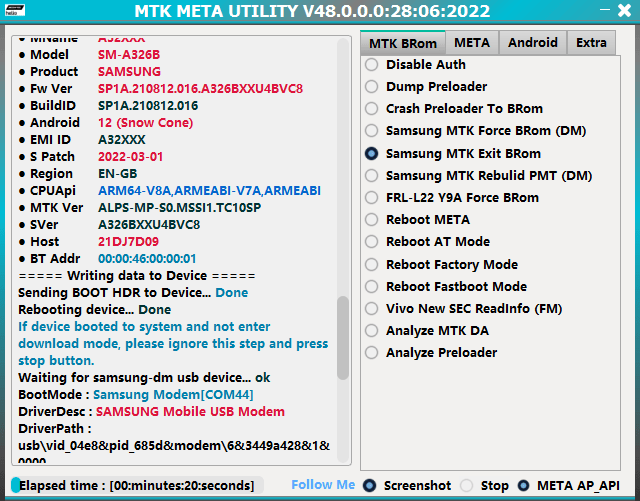Choose Samsung MTK Rebulid PMT (DM)
This screenshot has width=640, height=501.
click(x=478, y=176)
